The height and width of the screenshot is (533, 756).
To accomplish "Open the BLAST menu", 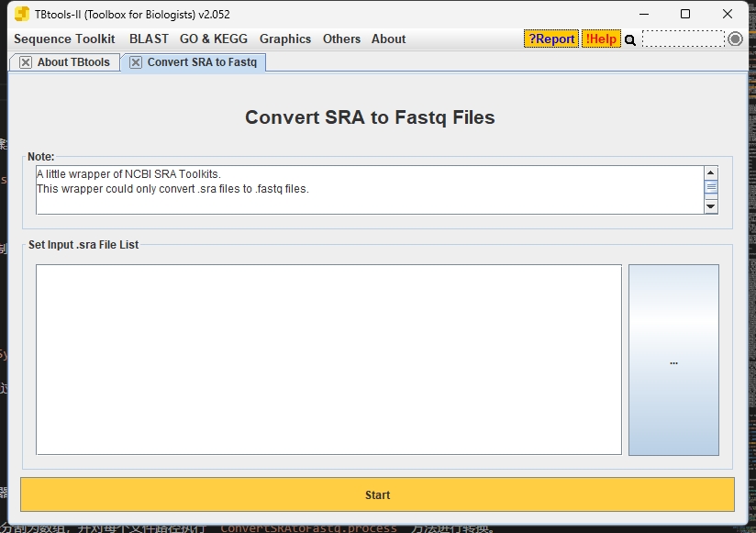I will (149, 39).
